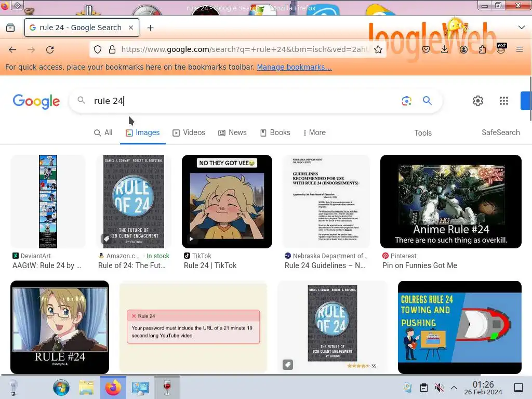This screenshot has height=399, width=532.
Task: Switch to the Books tab
Action: pyautogui.click(x=275, y=132)
